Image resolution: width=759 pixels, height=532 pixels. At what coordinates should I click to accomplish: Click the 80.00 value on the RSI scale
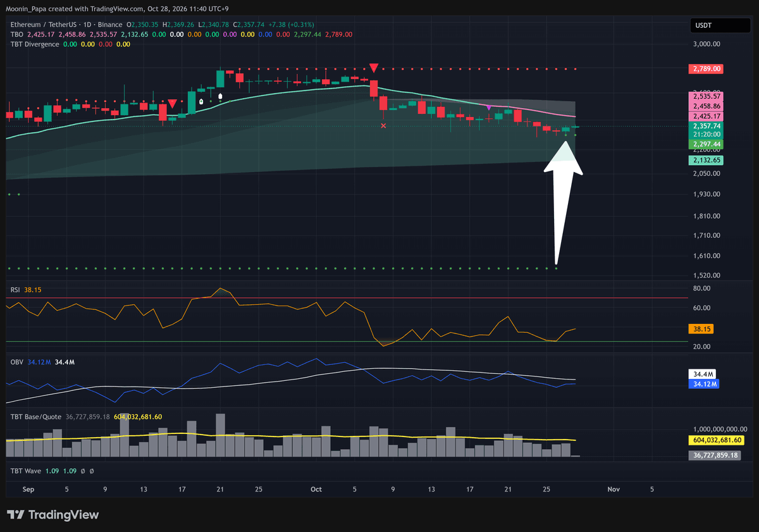tap(702, 288)
